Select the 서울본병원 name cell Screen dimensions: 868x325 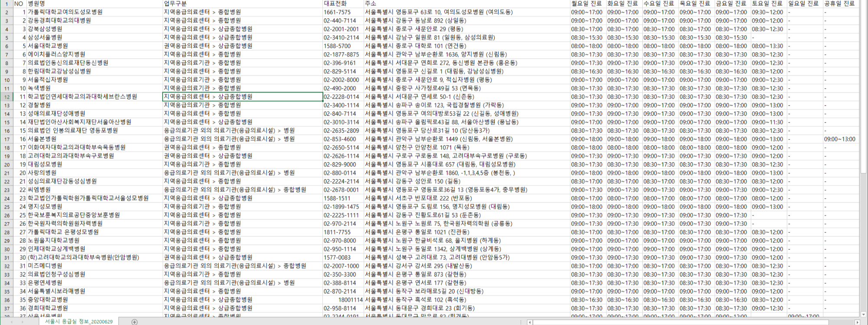pyautogui.click(x=95, y=139)
